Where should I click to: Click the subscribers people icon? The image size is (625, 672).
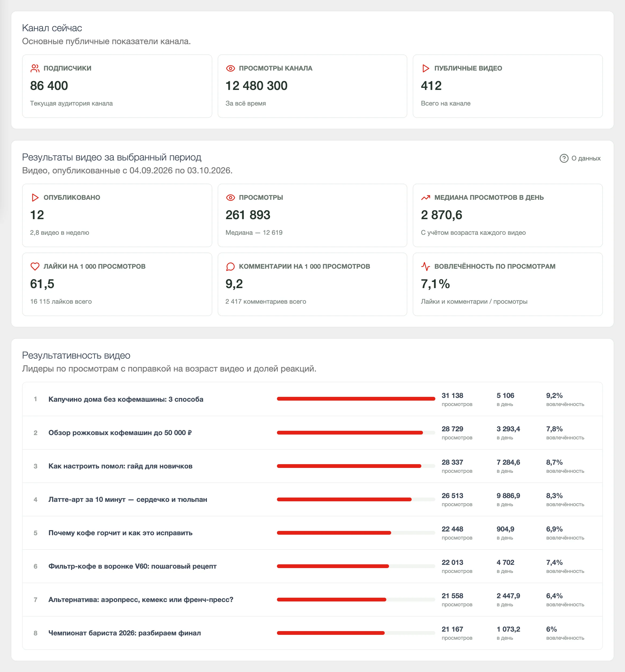pyautogui.click(x=35, y=68)
